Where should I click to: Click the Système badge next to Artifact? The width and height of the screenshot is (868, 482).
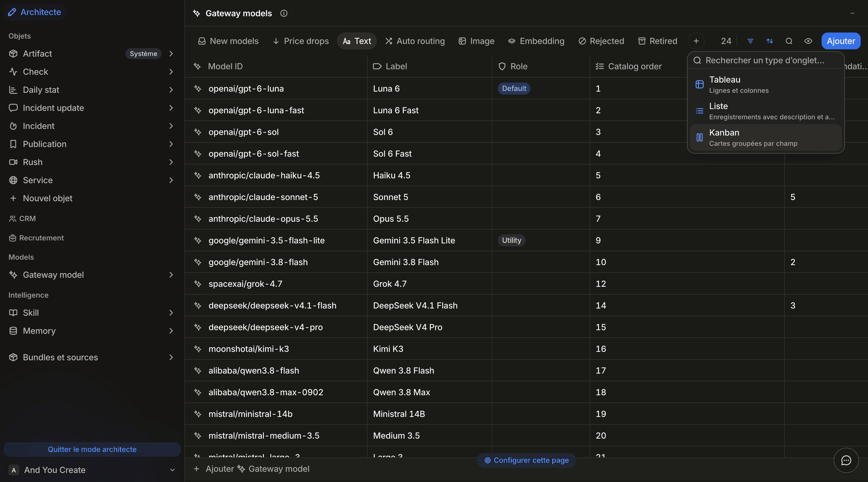(x=143, y=54)
